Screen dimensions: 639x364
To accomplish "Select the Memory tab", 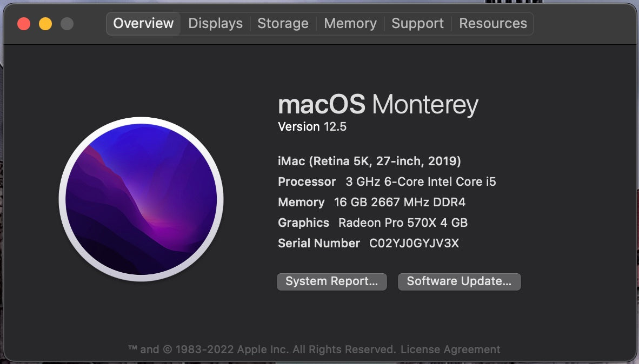I will point(350,23).
